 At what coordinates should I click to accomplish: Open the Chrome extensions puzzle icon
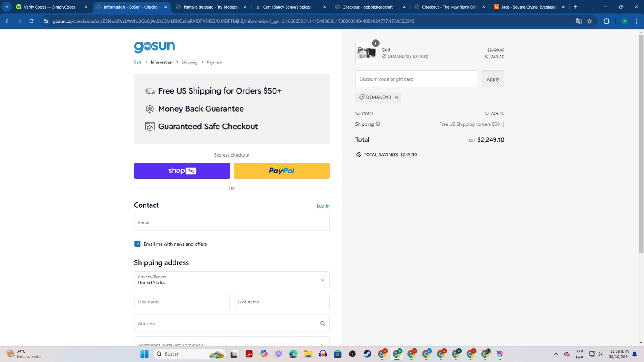(x=607, y=21)
